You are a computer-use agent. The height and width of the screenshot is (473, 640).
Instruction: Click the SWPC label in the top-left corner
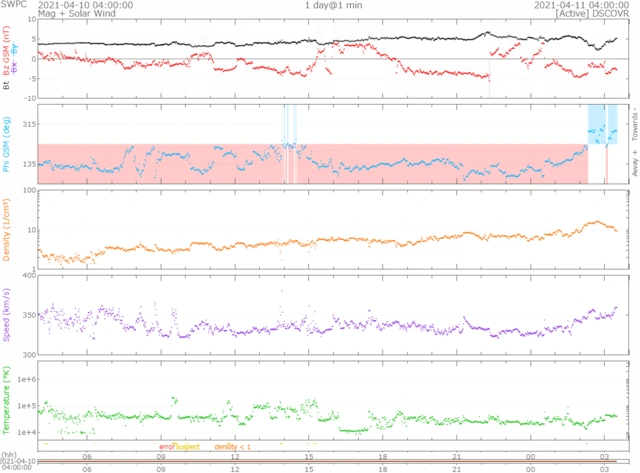tap(13, 5)
